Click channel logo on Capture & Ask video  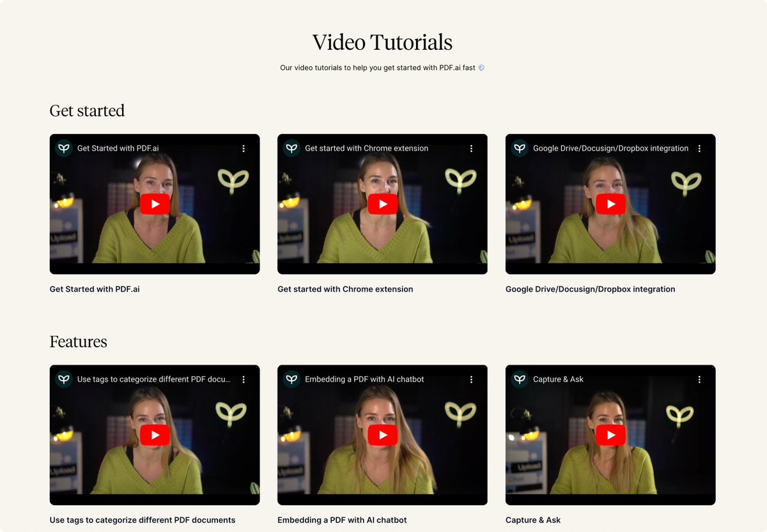pyautogui.click(x=520, y=379)
